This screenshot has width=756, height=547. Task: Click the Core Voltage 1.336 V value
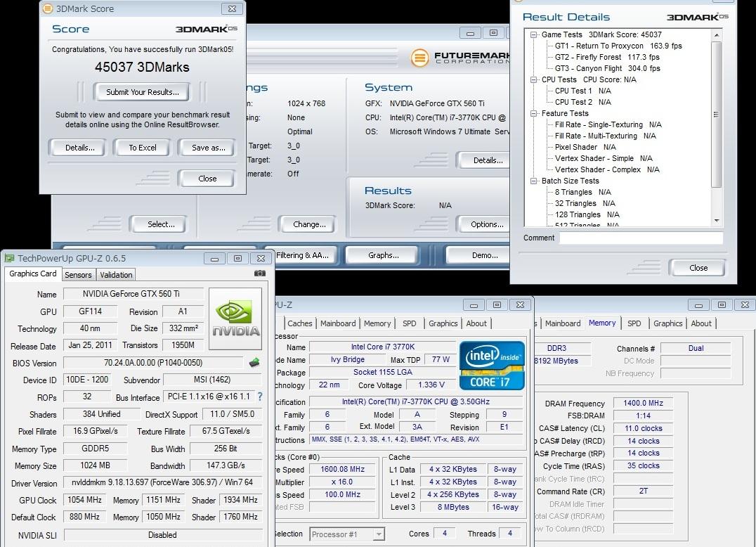point(431,385)
